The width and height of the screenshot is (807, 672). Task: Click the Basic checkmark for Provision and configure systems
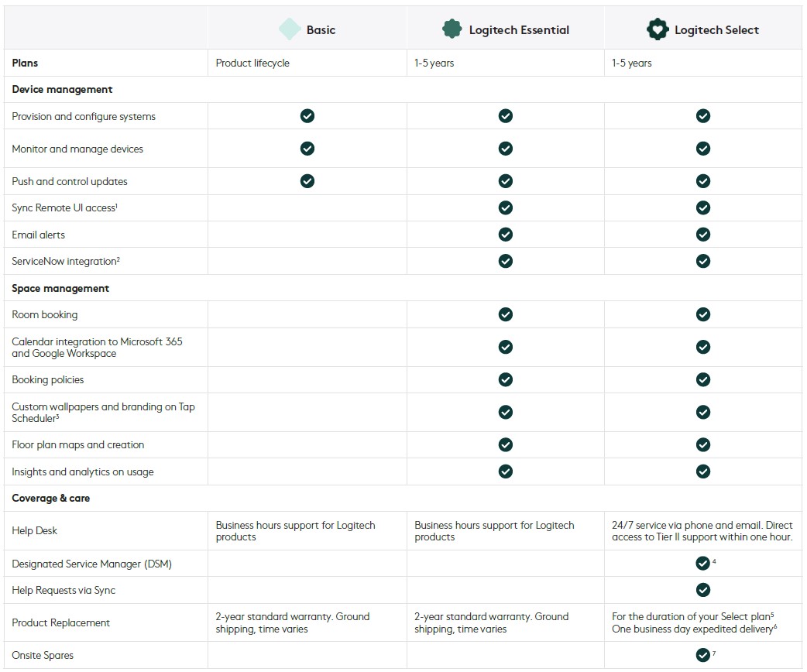click(307, 115)
